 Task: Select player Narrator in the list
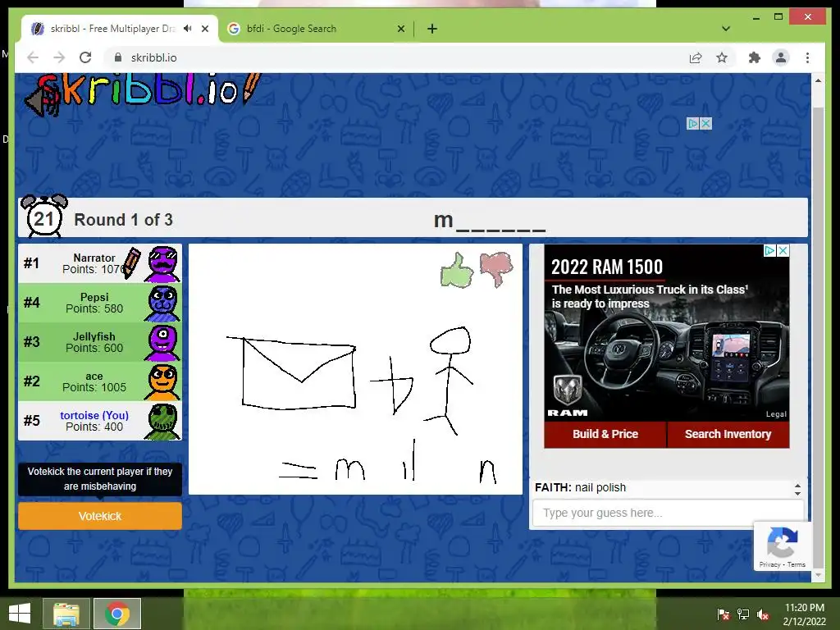tap(100, 263)
